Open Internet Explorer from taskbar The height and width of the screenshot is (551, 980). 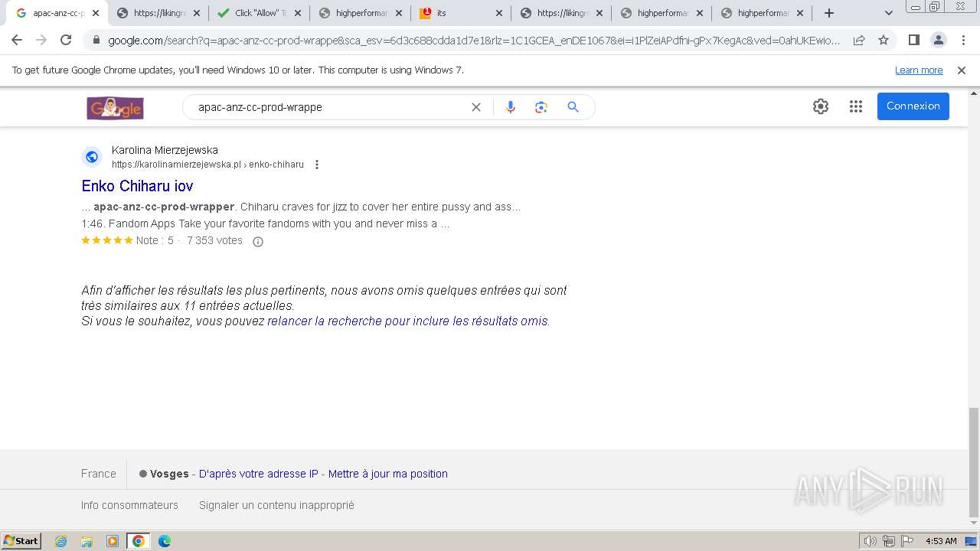coord(60,541)
